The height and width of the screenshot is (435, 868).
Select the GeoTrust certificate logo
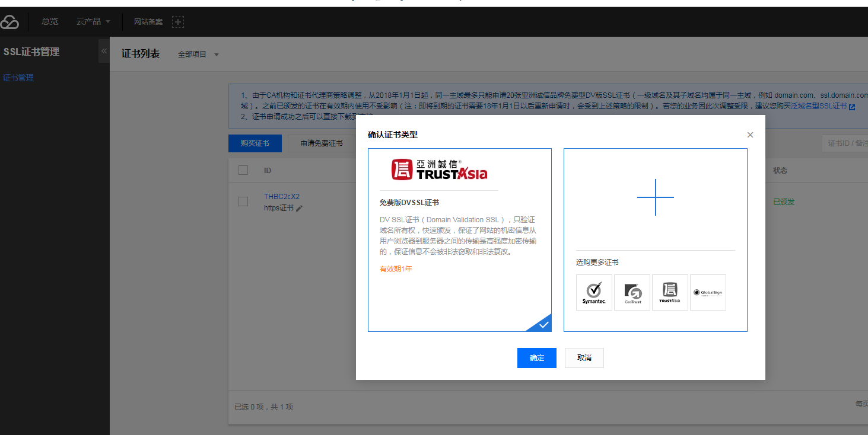coord(632,292)
